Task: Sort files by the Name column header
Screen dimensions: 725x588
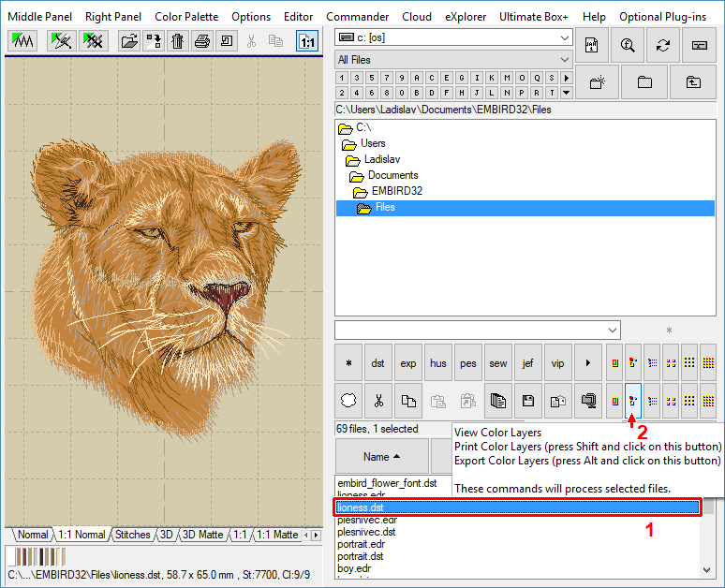Action: [381, 457]
